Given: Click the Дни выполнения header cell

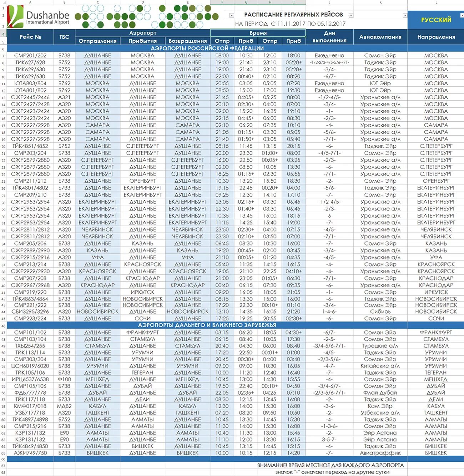Looking at the screenshot, I should pos(329,37).
